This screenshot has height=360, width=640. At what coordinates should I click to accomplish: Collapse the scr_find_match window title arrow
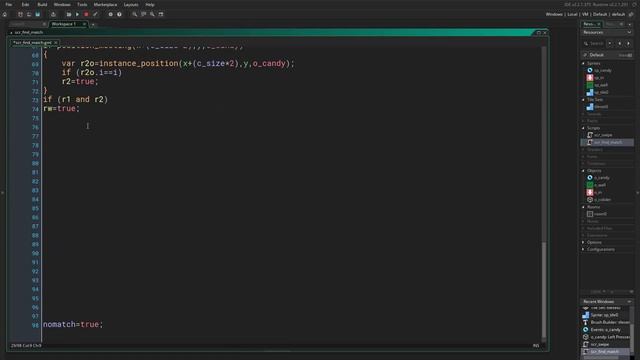(11, 32)
